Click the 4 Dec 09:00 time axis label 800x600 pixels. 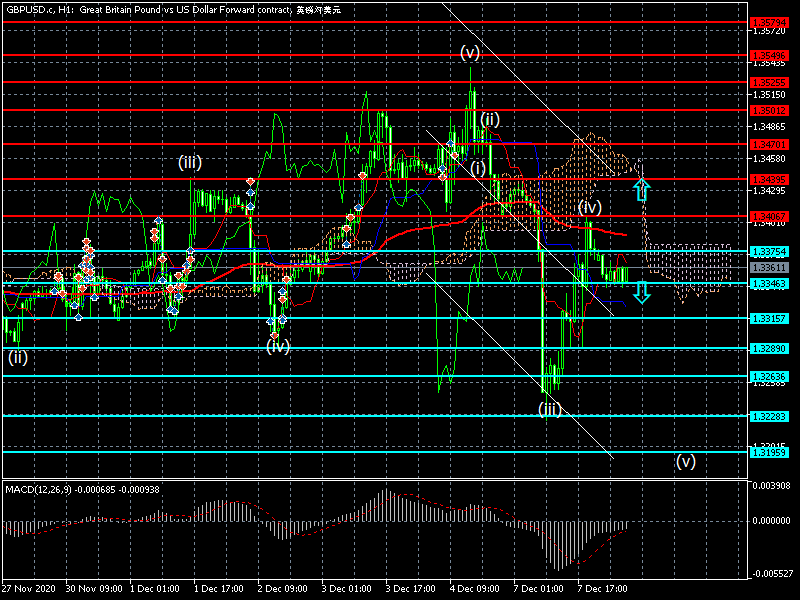pos(474,588)
